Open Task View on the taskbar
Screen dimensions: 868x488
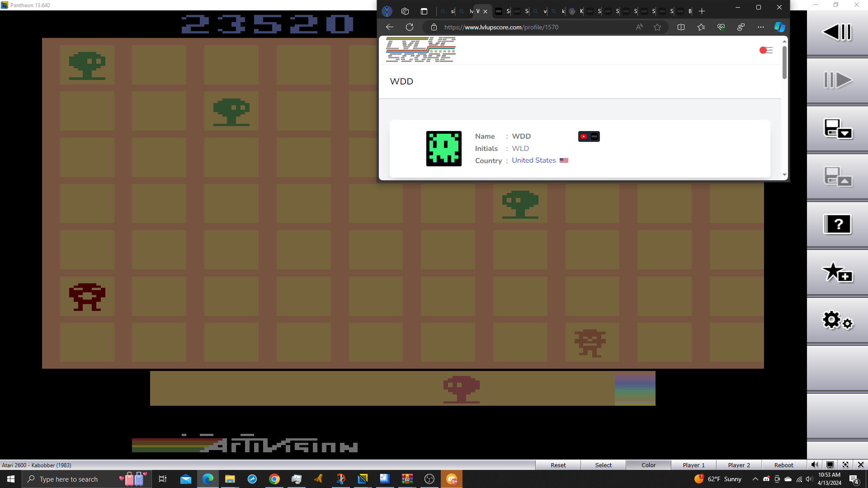coord(163,479)
